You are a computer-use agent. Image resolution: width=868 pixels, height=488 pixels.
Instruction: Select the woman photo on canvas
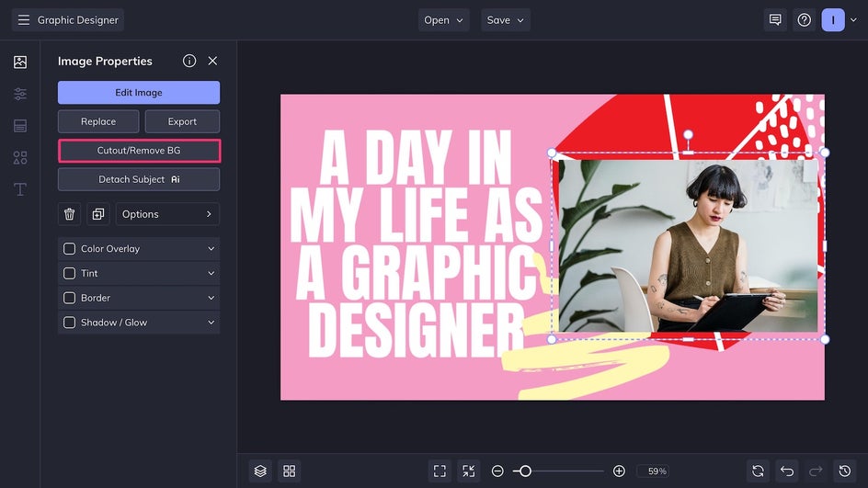point(688,245)
